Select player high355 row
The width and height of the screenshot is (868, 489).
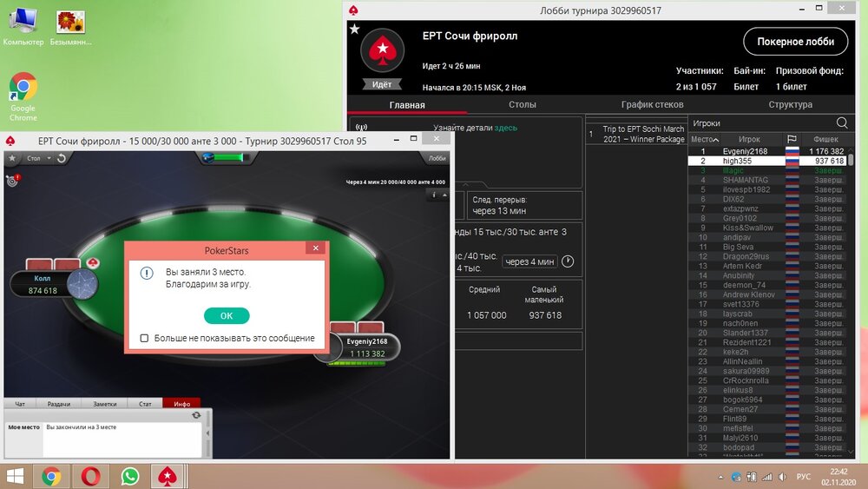[767, 161]
